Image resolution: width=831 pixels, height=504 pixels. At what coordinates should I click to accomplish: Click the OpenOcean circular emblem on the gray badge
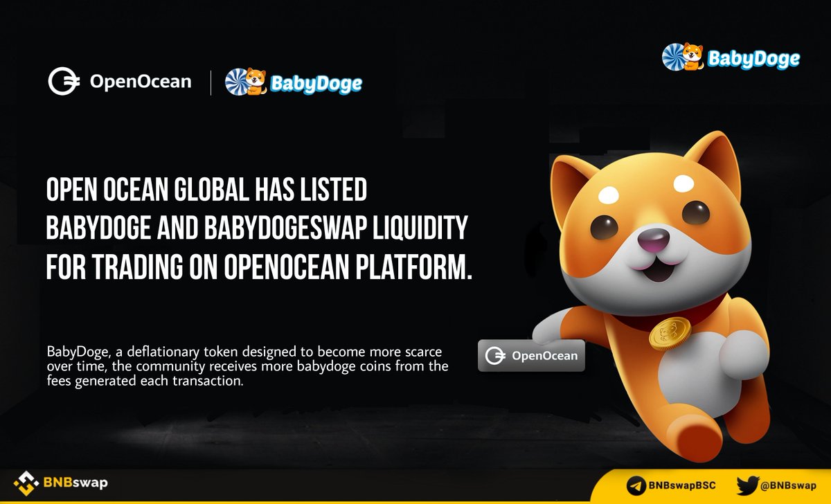pos(497,356)
